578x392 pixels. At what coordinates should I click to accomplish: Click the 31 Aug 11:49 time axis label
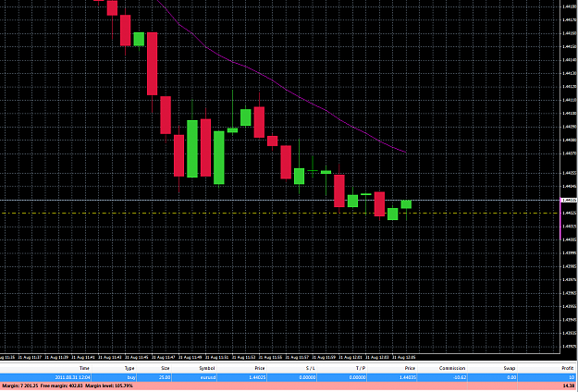pos(190,358)
